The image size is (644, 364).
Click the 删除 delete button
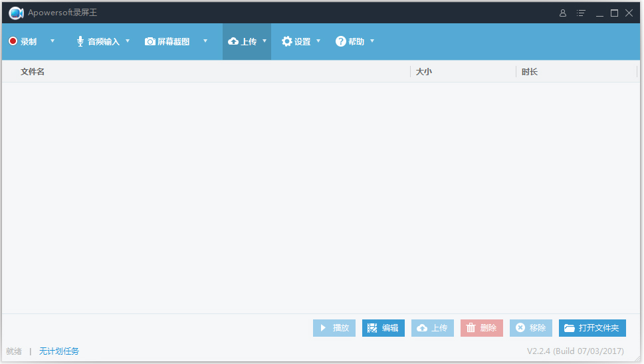click(x=482, y=328)
